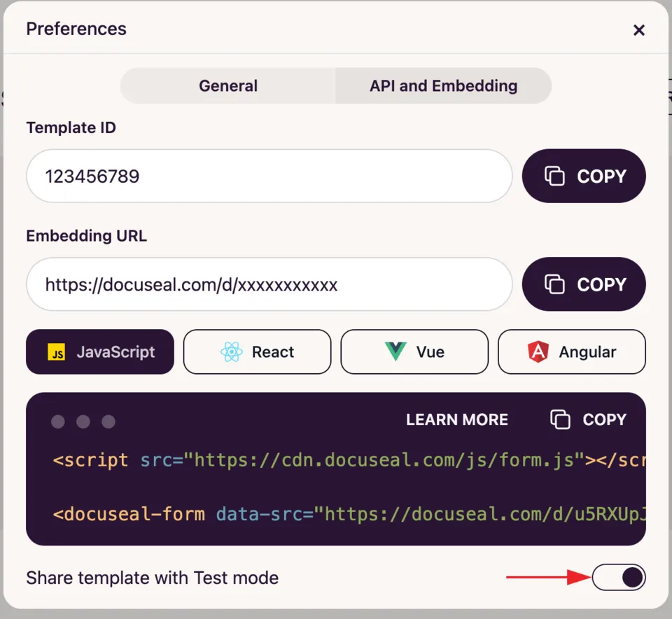The image size is (672, 619).
Task: Click the copy icon beside Template ID
Action: tap(554, 176)
